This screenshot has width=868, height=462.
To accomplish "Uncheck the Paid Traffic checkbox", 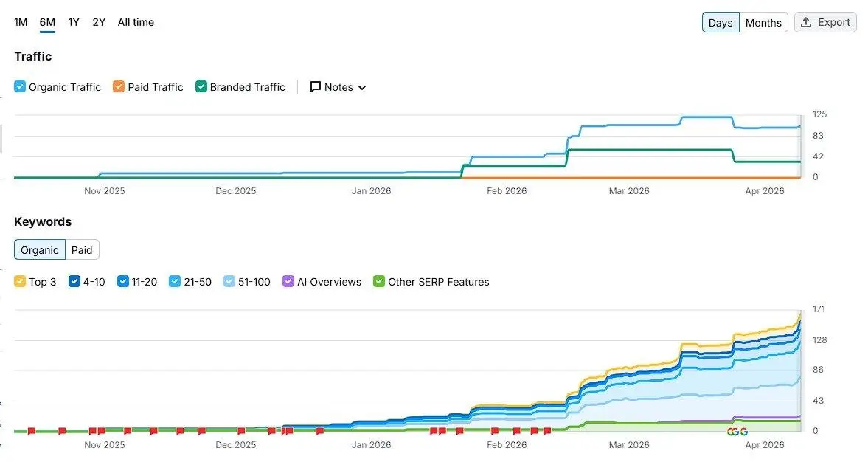I will click(119, 87).
